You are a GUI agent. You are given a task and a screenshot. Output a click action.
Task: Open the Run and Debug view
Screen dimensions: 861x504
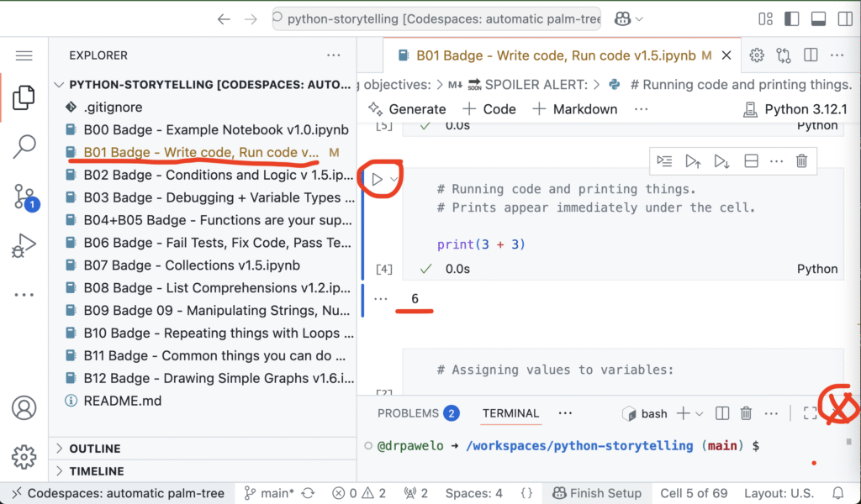(24, 246)
